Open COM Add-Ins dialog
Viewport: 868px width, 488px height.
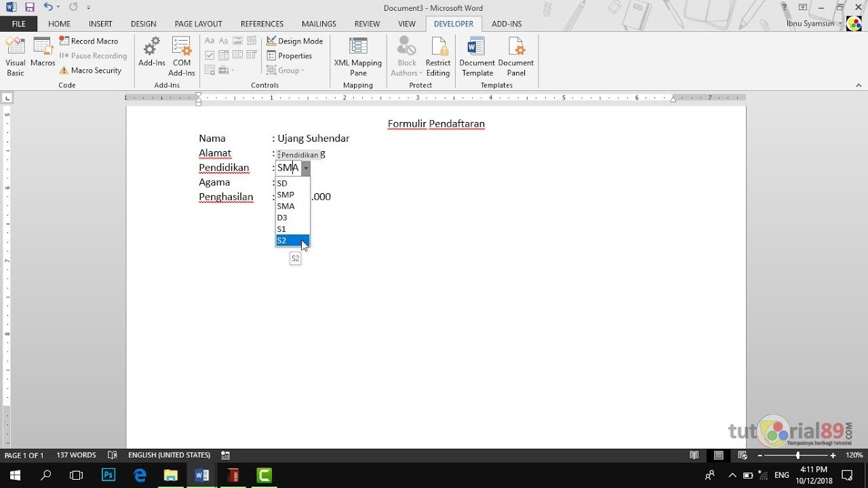coord(182,56)
